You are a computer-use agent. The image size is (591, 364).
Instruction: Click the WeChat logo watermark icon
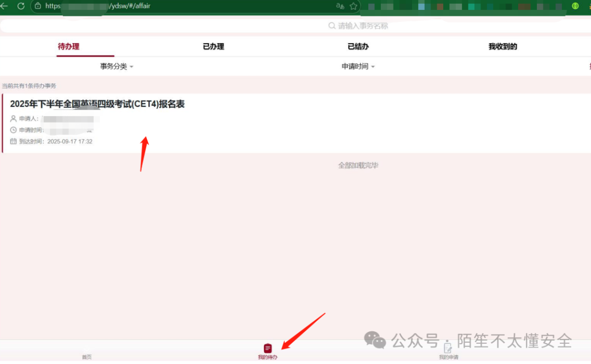[375, 340]
